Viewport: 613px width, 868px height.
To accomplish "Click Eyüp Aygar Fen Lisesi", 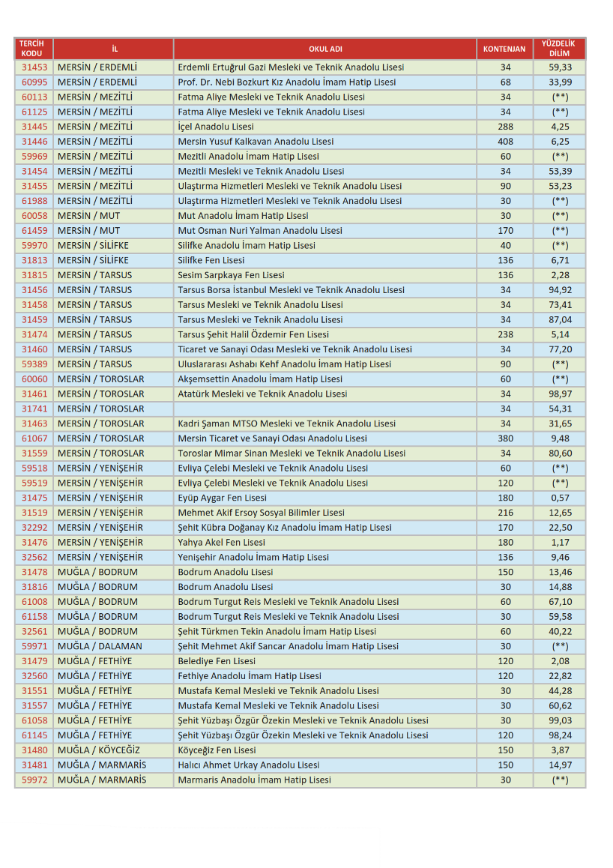I will click(222, 498).
